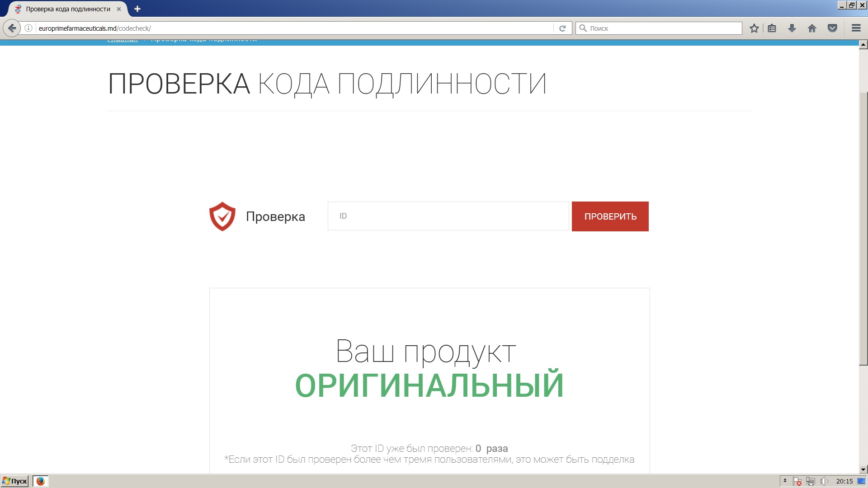Open the downloads arrow icon

pos(792,28)
